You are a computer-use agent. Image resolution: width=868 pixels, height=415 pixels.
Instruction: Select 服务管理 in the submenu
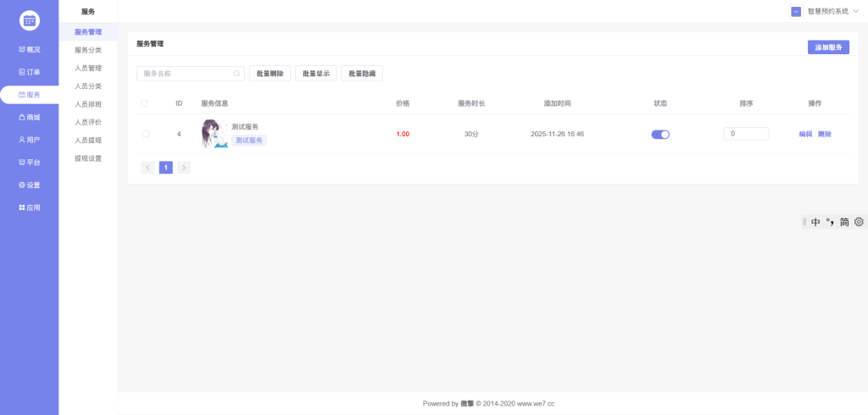(88, 32)
